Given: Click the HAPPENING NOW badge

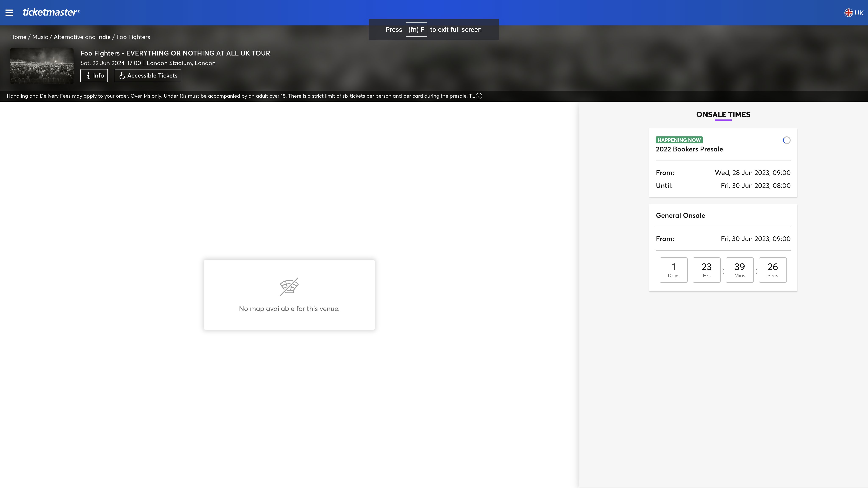Looking at the screenshot, I should tap(679, 140).
